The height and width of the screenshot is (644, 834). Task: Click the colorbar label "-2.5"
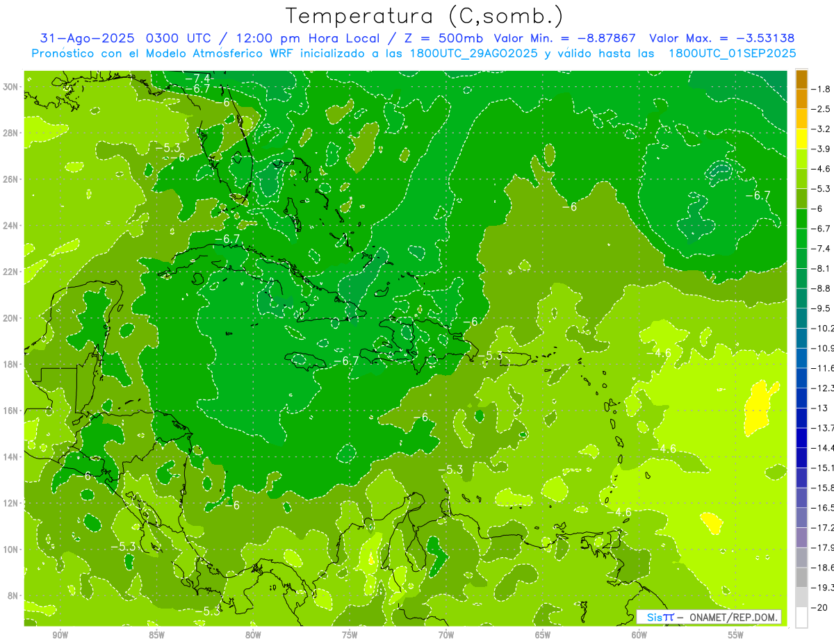click(x=821, y=109)
